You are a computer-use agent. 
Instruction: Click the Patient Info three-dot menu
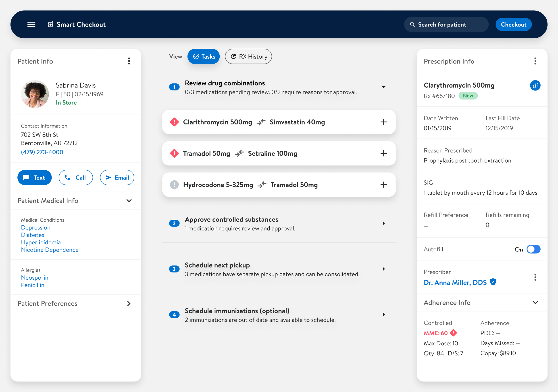pyautogui.click(x=129, y=61)
